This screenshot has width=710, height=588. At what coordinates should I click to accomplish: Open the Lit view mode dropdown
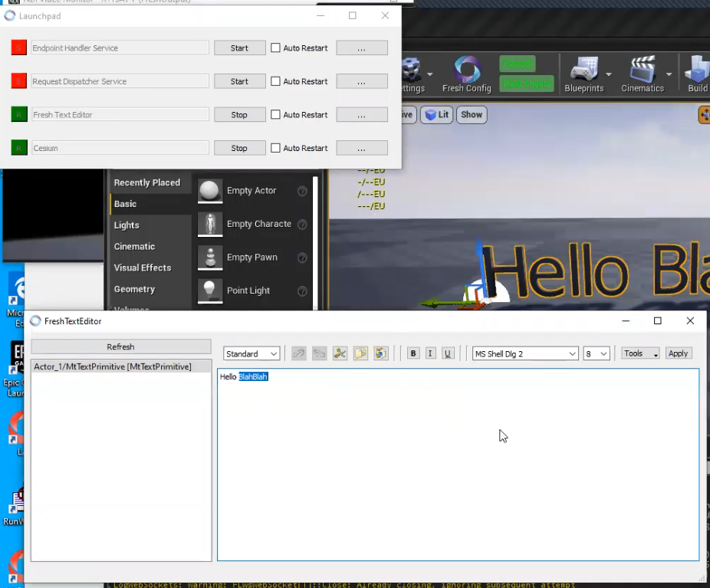pyautogui.click(x=437, y=115)
